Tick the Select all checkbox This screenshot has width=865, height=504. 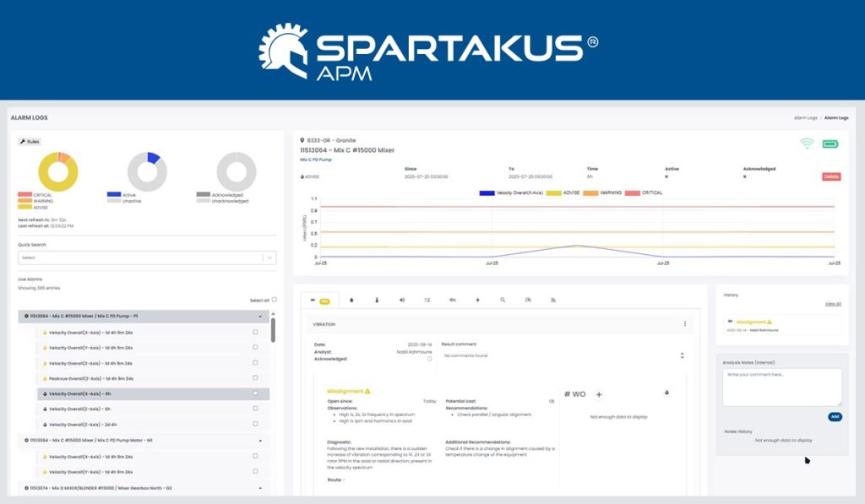pos(275,300)
